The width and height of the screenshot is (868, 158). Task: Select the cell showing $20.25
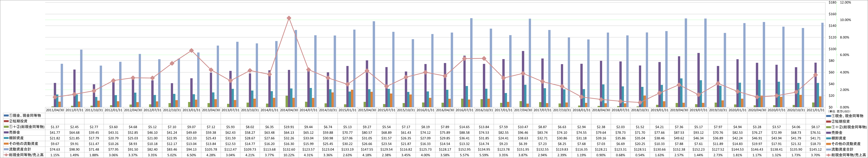pos(640,144)
